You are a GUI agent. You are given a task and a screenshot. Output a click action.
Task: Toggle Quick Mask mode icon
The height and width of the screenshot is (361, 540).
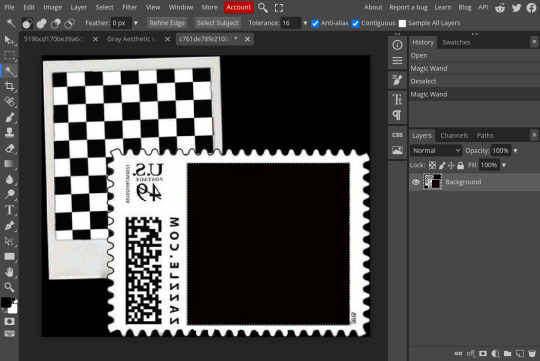9,321
